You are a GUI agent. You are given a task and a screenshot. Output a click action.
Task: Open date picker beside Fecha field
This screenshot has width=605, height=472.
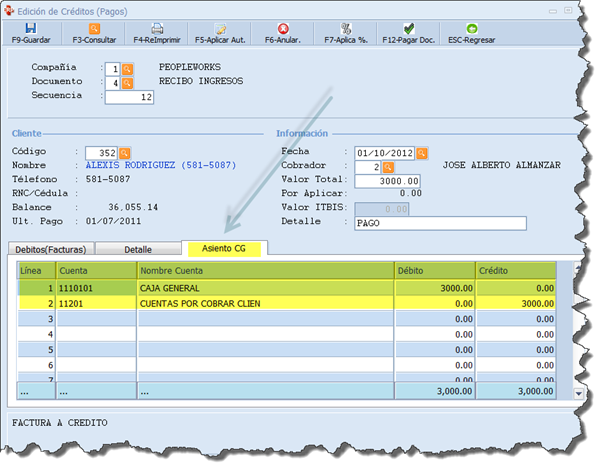422,153
